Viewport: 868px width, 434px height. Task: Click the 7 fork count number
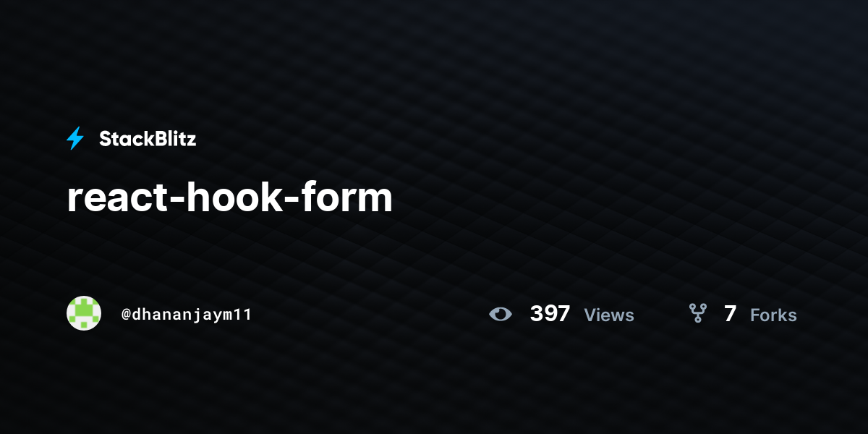click(x=730, y=314)
